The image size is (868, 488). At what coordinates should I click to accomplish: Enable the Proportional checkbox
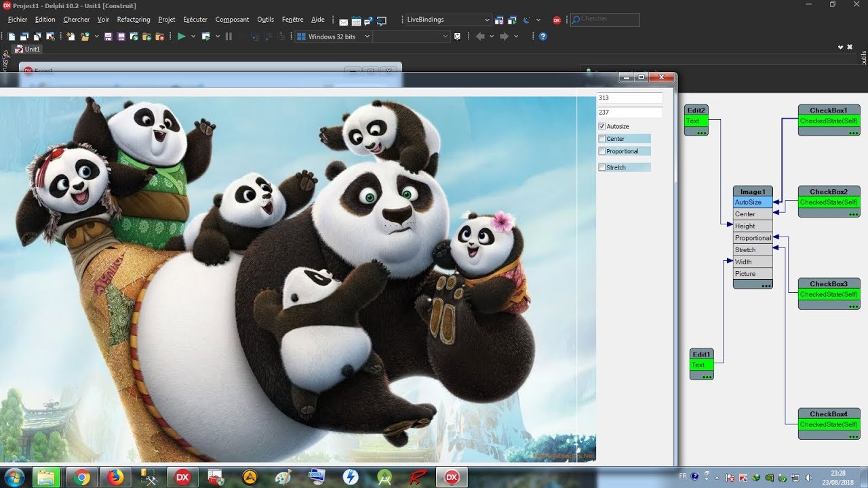602,151
